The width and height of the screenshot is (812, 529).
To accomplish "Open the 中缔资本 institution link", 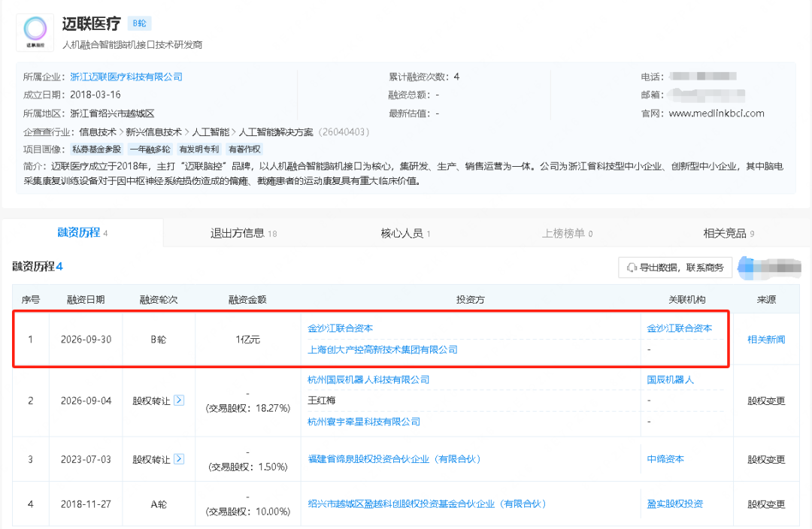I will coord(665,459).
